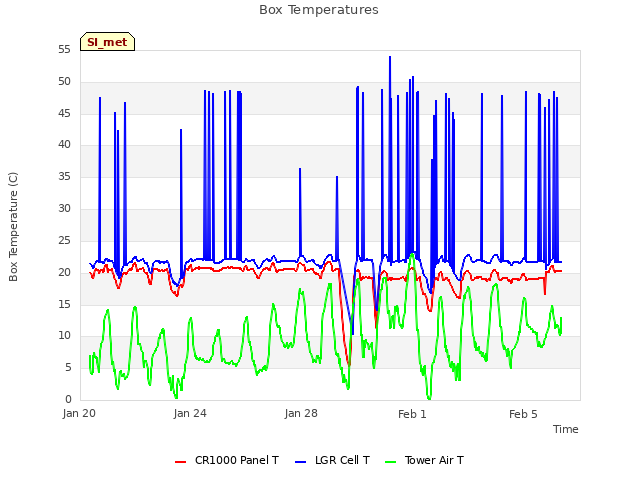Toggle LGR Cell T legend entry
The width and height of the screenshot is (640, 480).
(332, 460)
